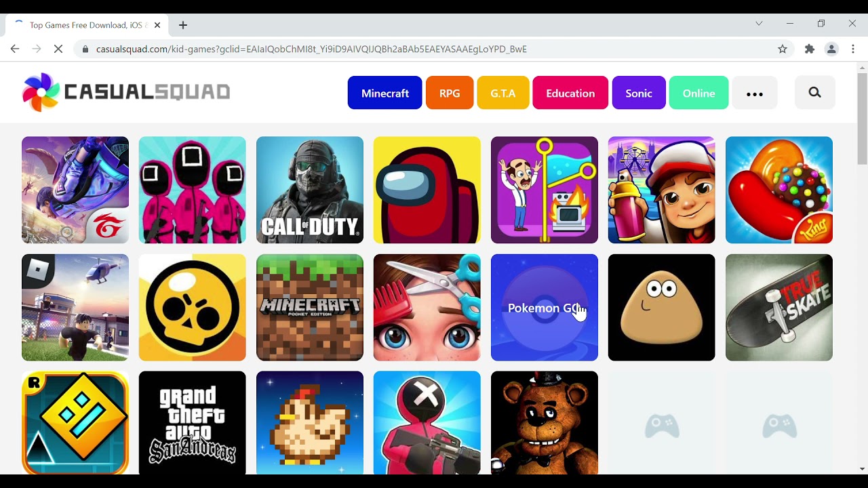Open the Chrome extensions puzzle icon
Viewport: 868px width, 488px height.
coord(810,49)
